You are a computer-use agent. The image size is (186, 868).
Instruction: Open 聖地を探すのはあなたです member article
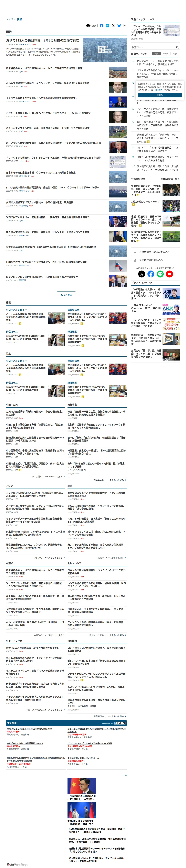(146, 237)
